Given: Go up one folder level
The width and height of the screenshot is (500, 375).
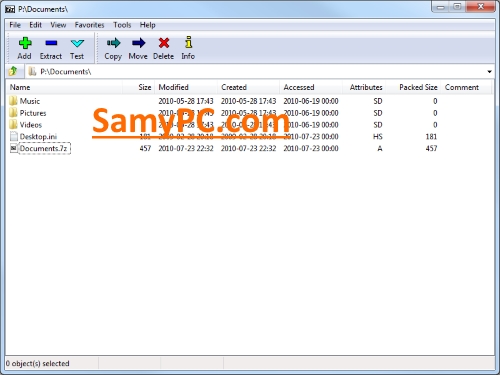Looking at the screenshot, I should click(13, 71).
